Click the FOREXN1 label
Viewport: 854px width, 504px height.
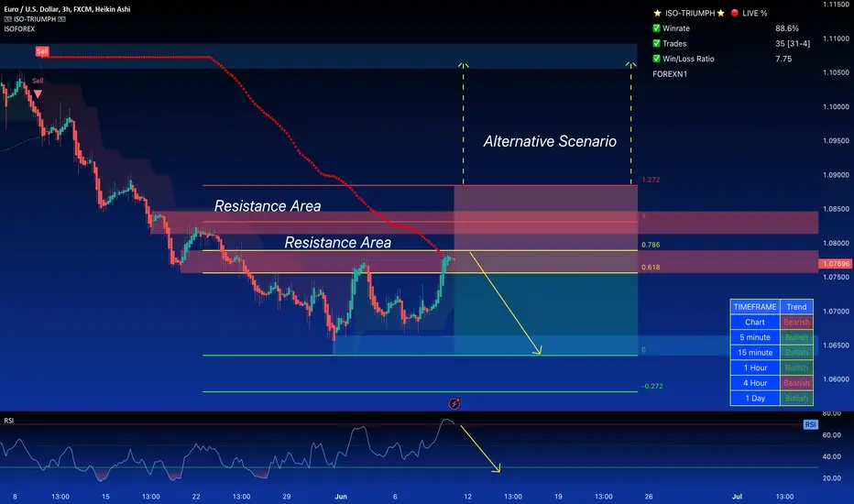(x=670, y=74)
